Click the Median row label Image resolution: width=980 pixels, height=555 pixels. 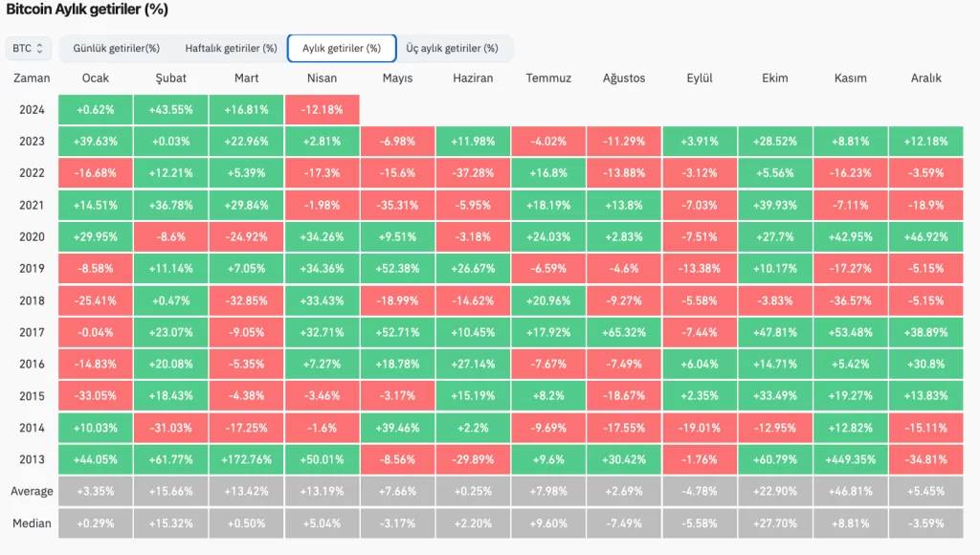point(32,523)
